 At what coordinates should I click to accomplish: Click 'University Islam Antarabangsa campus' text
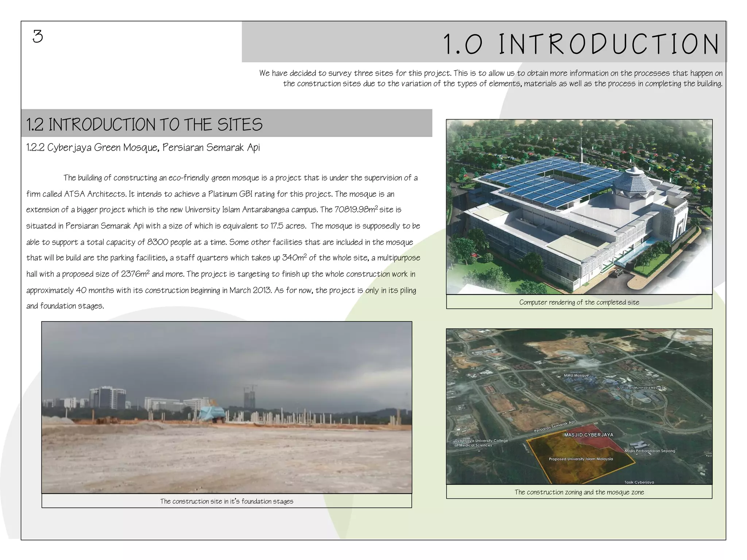(251, 210)
